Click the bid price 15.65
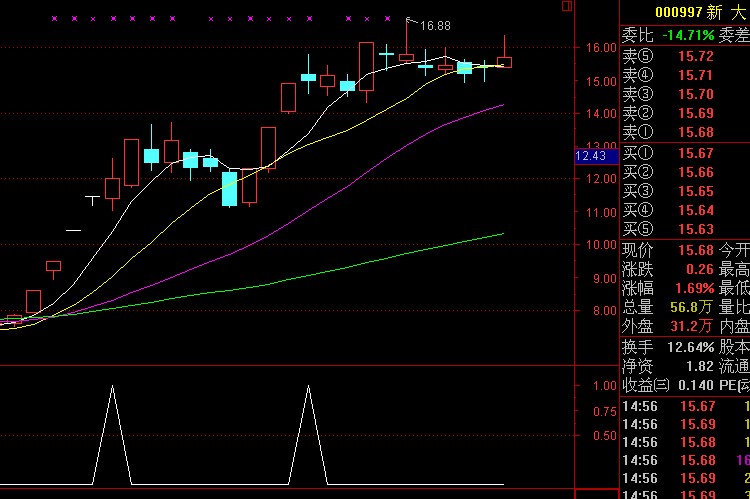Screen dimensions: 750x499 (x=696, y=191)
